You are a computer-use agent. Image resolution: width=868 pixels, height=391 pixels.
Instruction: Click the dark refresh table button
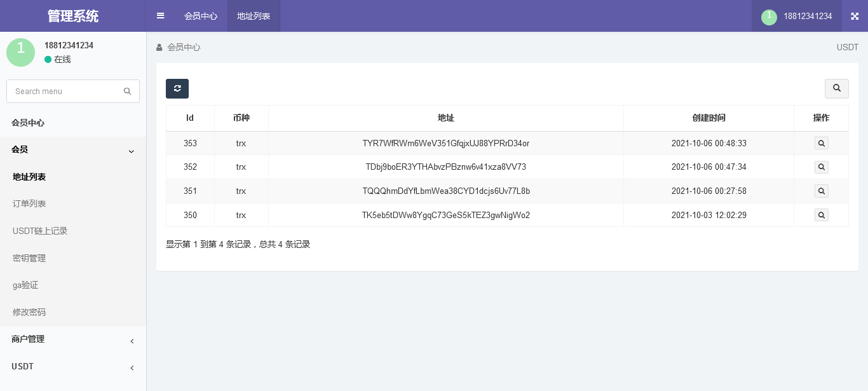[177, 88]
